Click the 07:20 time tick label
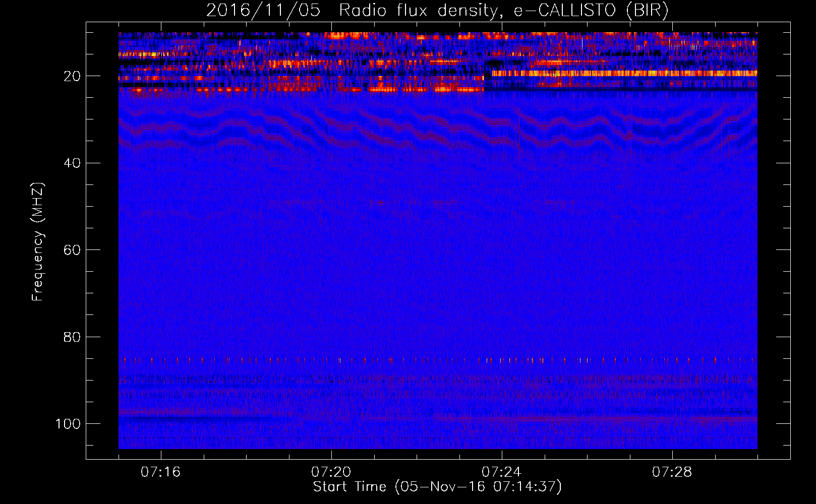816x504 pixels. tap(331, 472)
